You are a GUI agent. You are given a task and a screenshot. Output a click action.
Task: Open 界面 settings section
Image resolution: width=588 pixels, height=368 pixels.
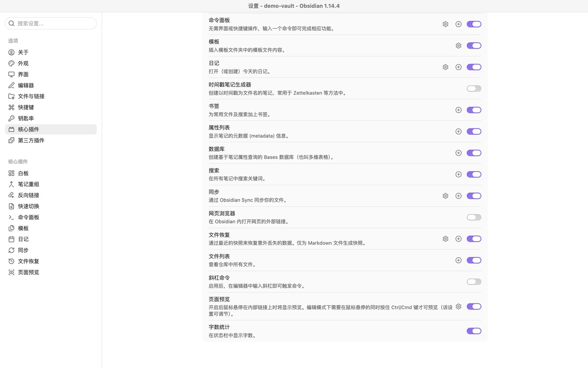click(51, 74)
